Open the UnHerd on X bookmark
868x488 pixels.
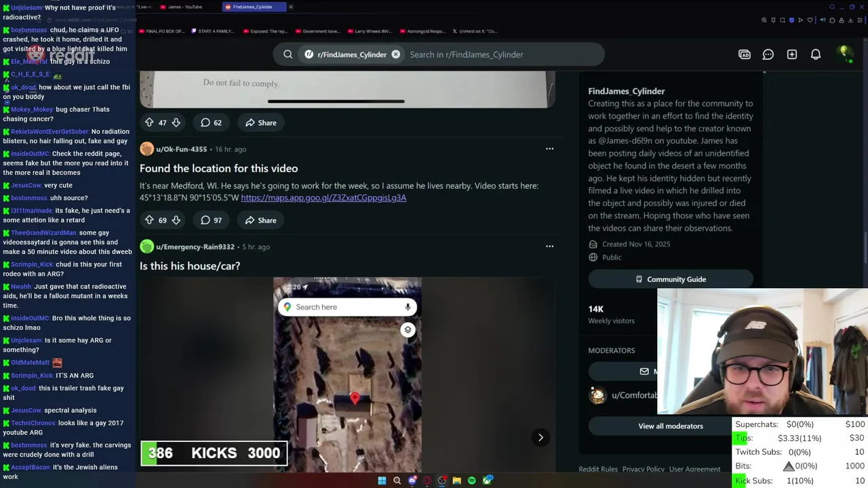pyautogui.click(x=475, y=31)
